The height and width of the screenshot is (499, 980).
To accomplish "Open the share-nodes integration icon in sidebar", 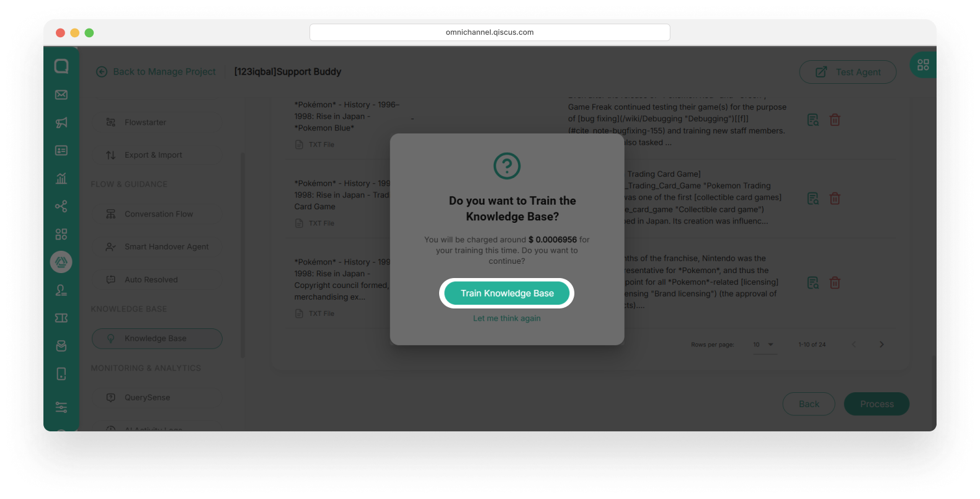I will [x=61, y=207].
